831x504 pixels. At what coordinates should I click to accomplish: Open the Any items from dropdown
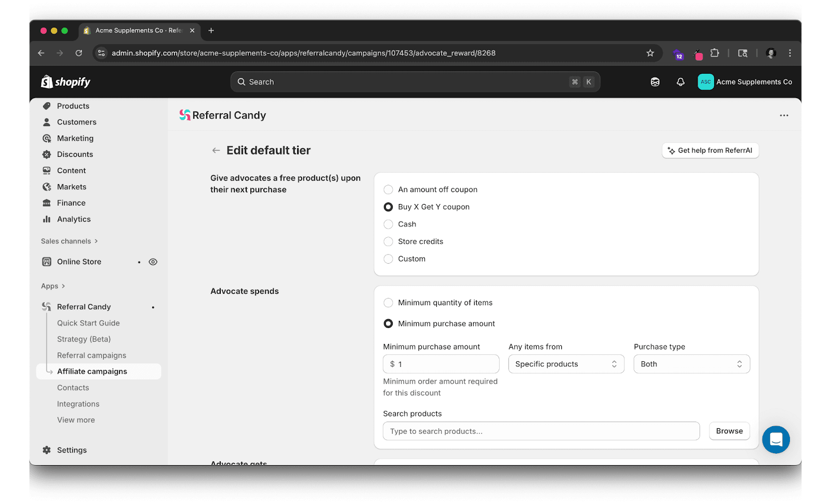pos(566,364)
